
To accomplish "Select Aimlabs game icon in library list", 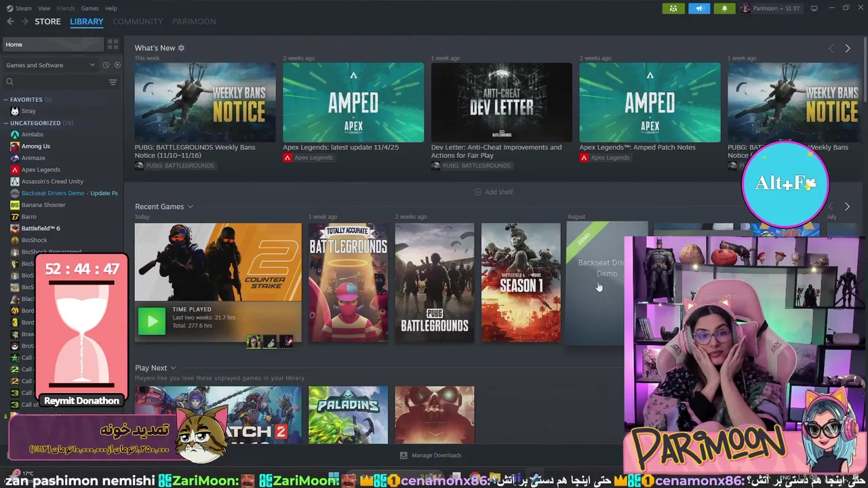I will pos(15,134).
